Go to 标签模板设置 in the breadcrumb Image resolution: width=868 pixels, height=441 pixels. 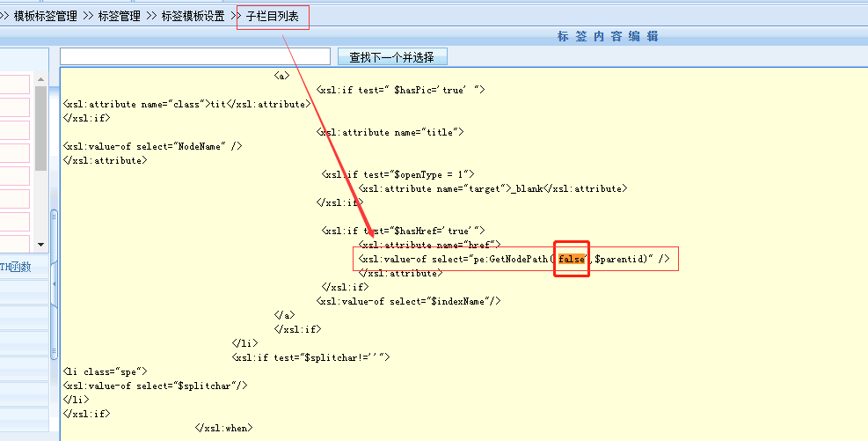pos(193,17)
